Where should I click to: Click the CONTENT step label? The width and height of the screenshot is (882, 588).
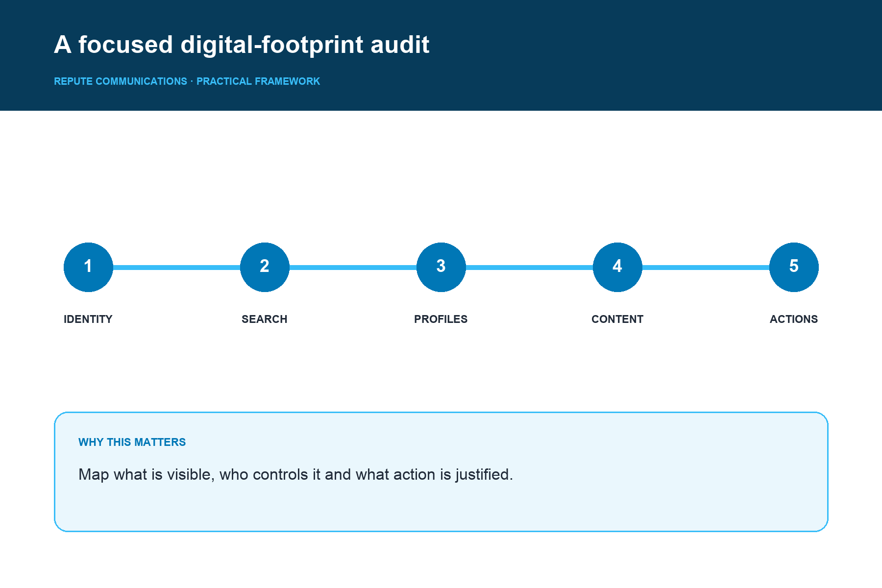[617, 319]
